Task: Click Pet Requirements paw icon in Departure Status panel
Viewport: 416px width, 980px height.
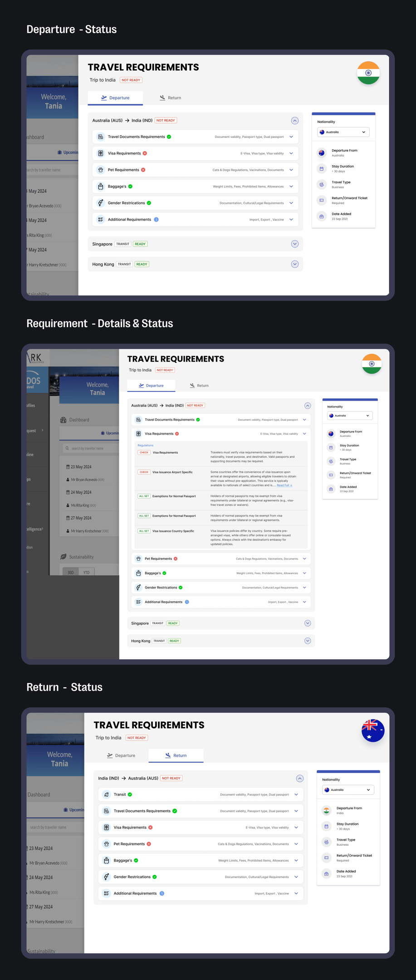Action: [101, 170]
